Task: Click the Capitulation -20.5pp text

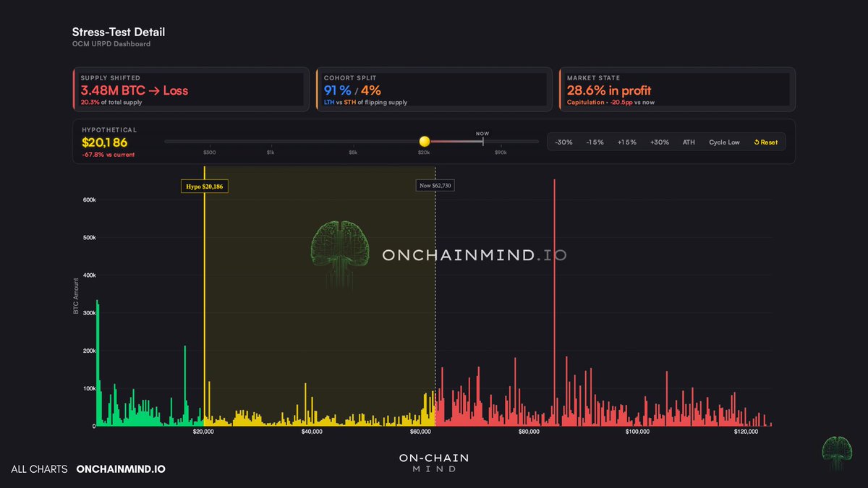Action: (x=613, y=102)
